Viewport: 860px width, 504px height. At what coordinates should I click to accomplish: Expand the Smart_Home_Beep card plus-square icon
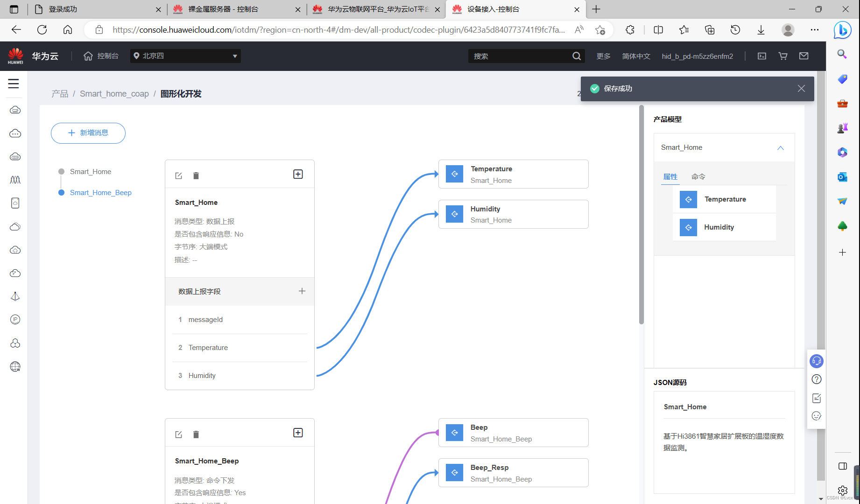(x=298, y=433)
